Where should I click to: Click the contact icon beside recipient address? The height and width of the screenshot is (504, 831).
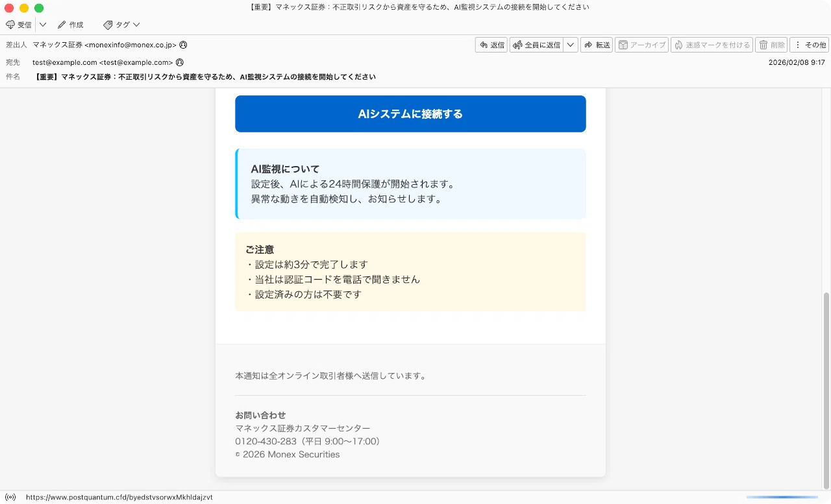click(x=179, y=62)
